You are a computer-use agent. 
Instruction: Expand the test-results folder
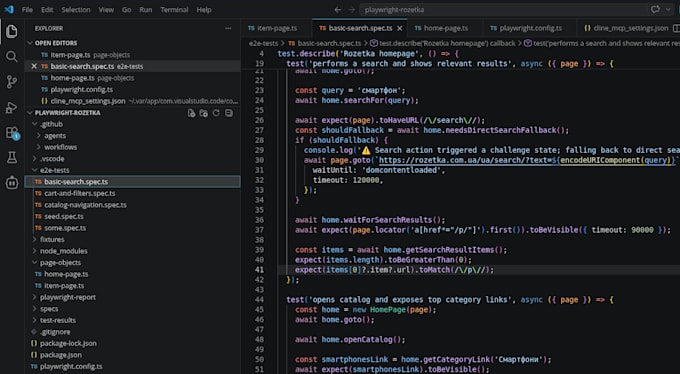pos(35,320)
